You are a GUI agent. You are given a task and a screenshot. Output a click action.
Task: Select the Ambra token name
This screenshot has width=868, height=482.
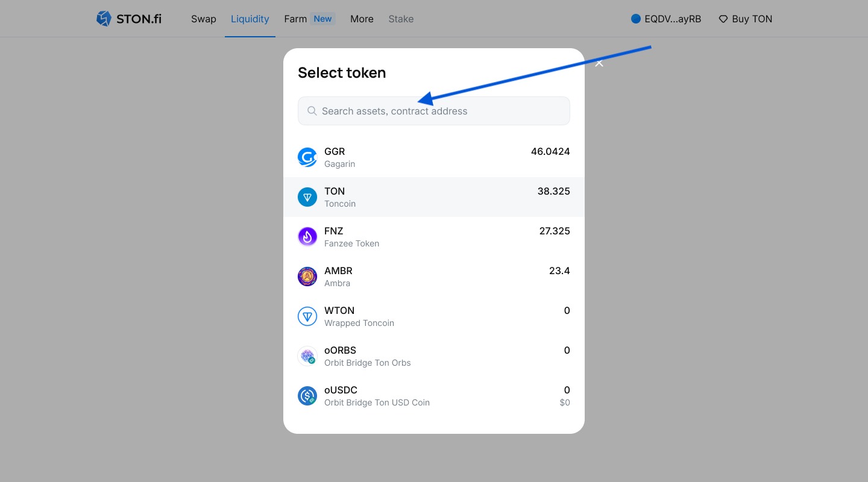coord(338,283)
